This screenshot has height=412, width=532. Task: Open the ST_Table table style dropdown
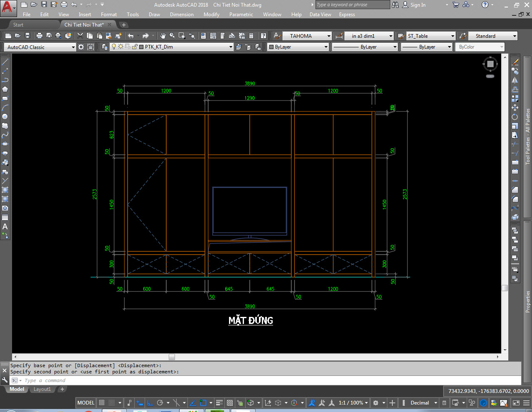(x=431, y=36)
